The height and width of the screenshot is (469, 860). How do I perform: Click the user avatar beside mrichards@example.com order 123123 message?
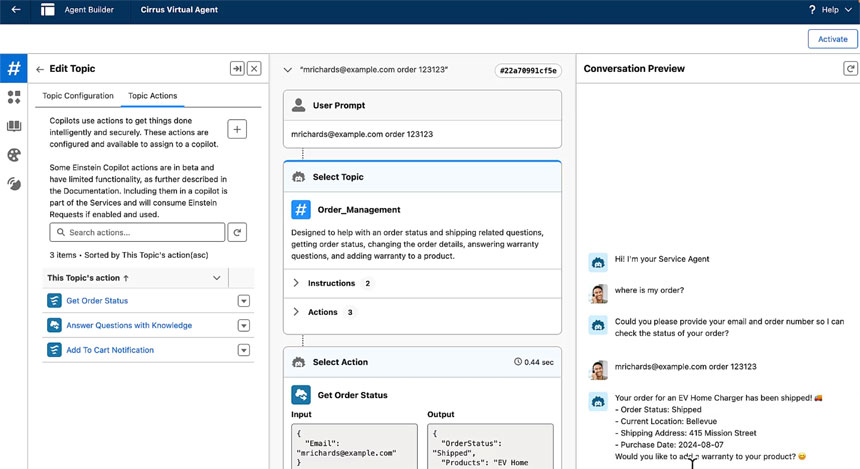click(x=598, y=370)
